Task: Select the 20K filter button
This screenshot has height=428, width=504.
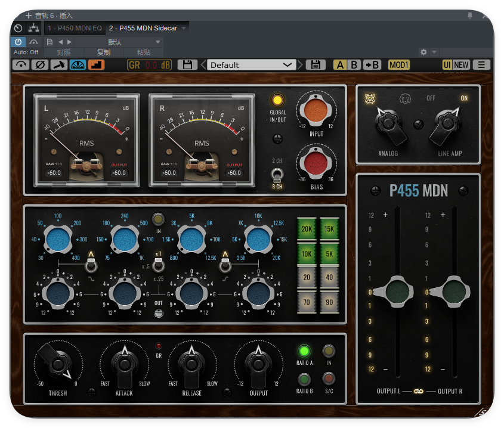Action: 307,229
